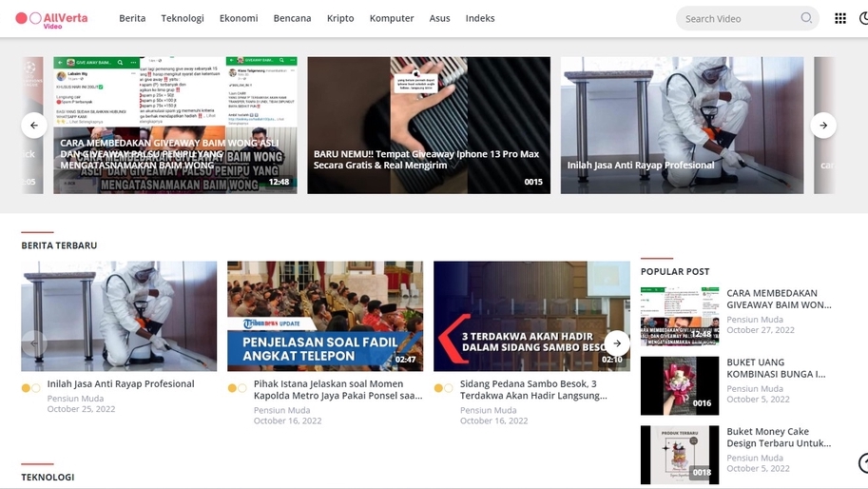Open 'CARA MEMBEDAKAN GIVEAWAY BAIM WON...' popular title
The width and height of the screenshot is (868, 489).
(x=779, y=299)
